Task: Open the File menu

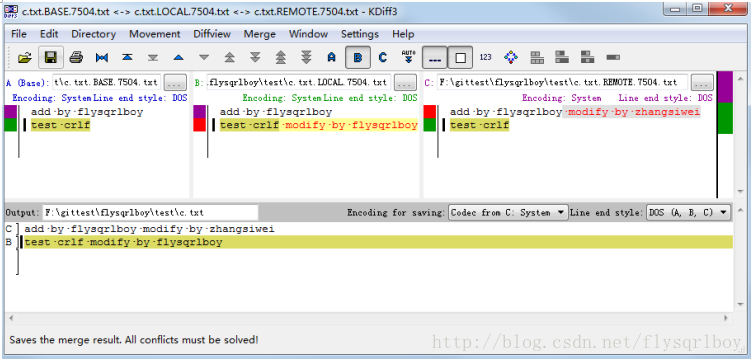Action: point(19,34)
